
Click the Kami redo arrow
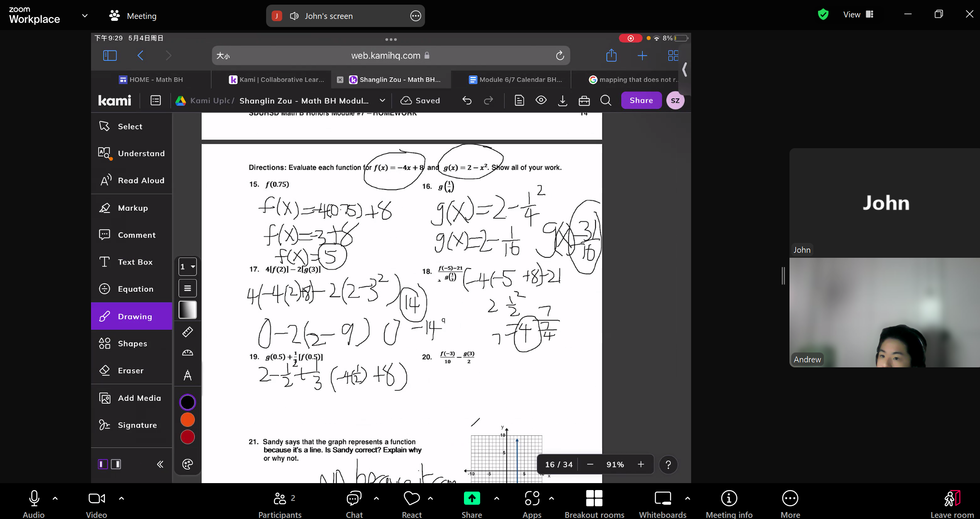[x=488, y=101]
